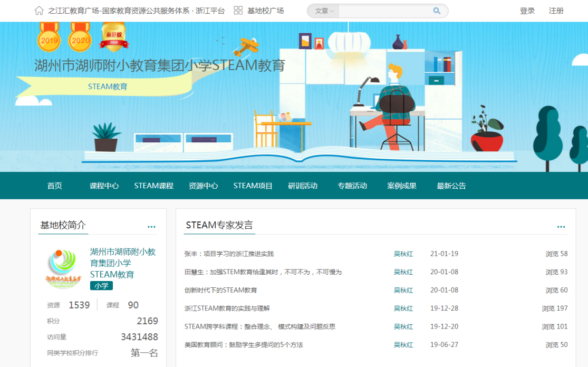Open article 张丰：项目学习的浙江推进实践
The width and height of the screenshot is (588, 367).
229,254
